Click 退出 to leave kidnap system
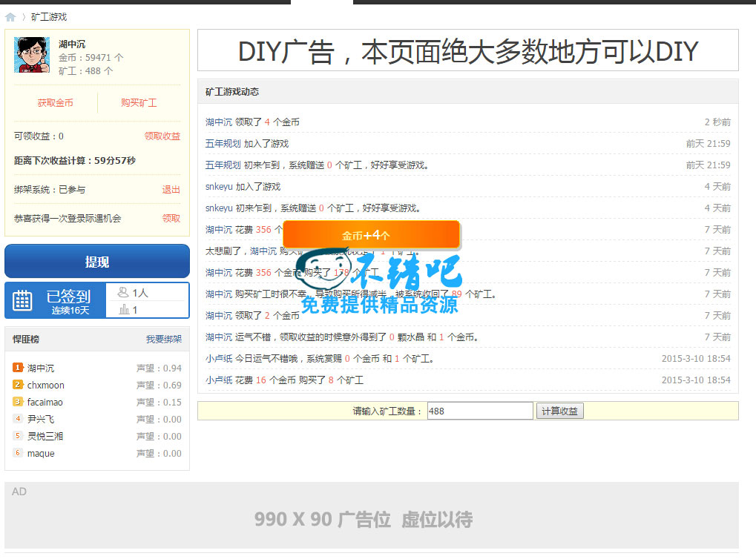The height and width of the screenshot is (559, 756). [x=171, y=189]
